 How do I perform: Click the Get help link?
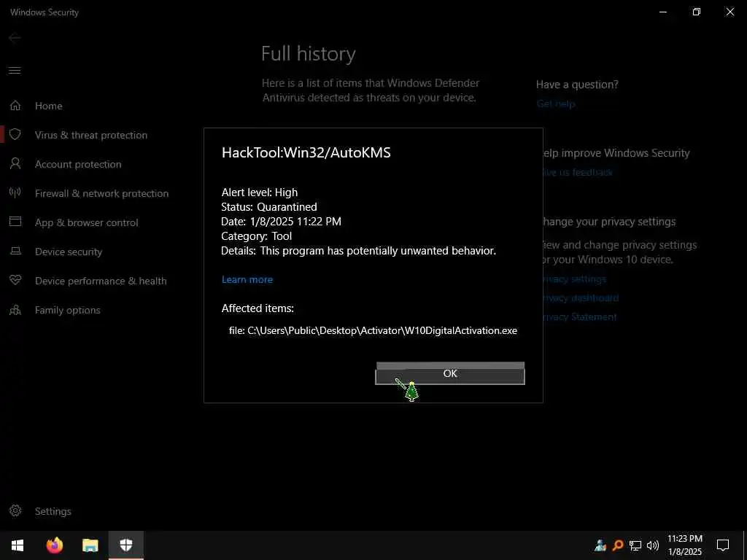click(555, 104)
